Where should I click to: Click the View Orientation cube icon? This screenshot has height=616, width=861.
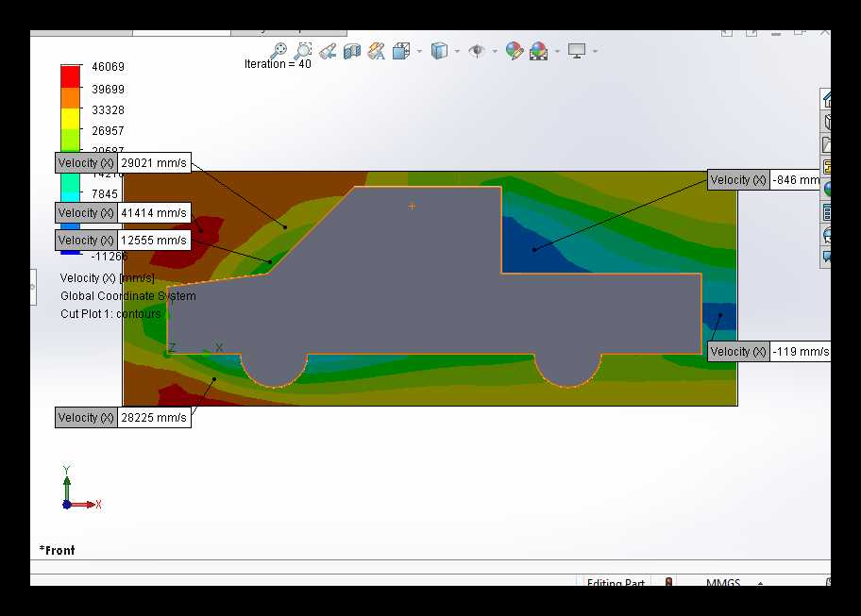pos(401,51)
